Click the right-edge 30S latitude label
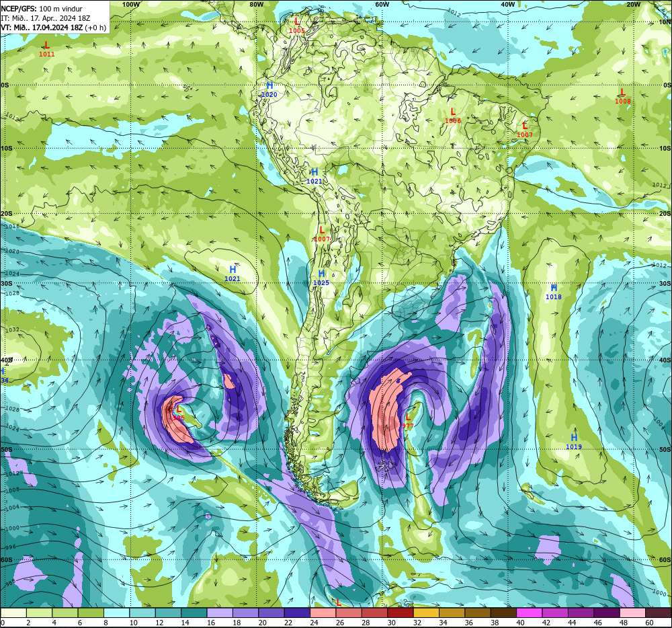672x628 pixels. (x=665, y=283)
